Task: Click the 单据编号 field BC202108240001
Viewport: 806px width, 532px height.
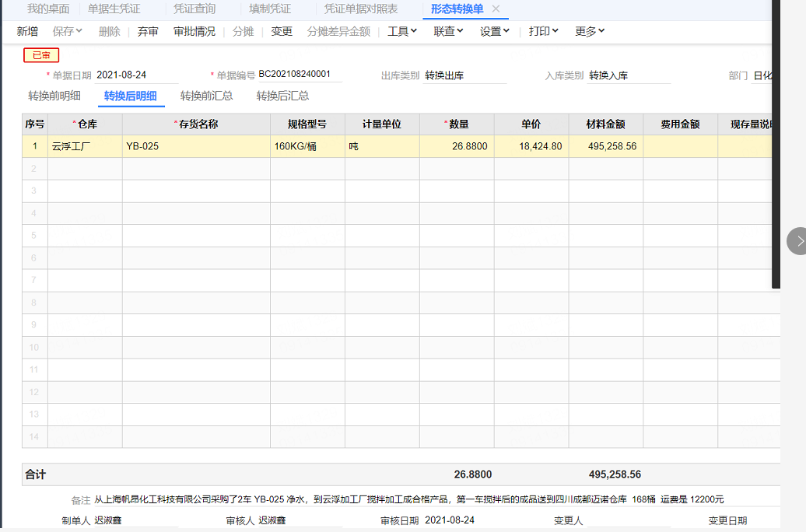Action: 300,75
